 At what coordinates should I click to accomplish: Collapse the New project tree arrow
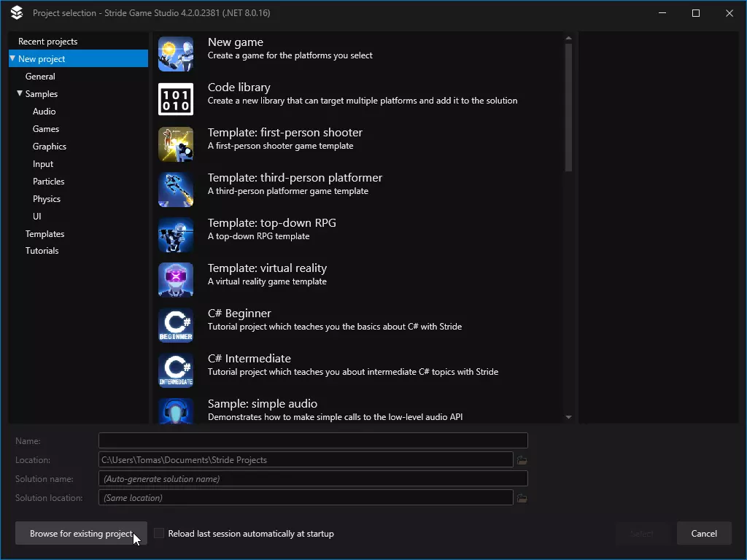click(x=13, y=58)
